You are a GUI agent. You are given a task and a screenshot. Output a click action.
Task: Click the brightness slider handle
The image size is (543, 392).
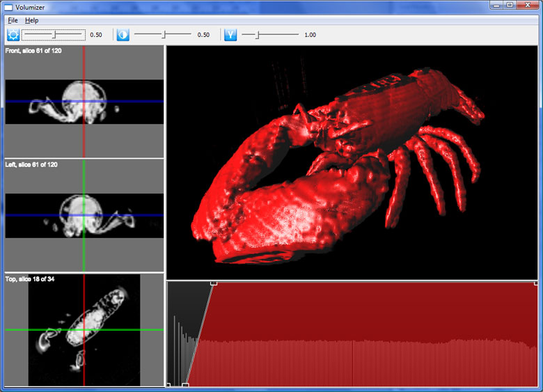tap(54, 34)
